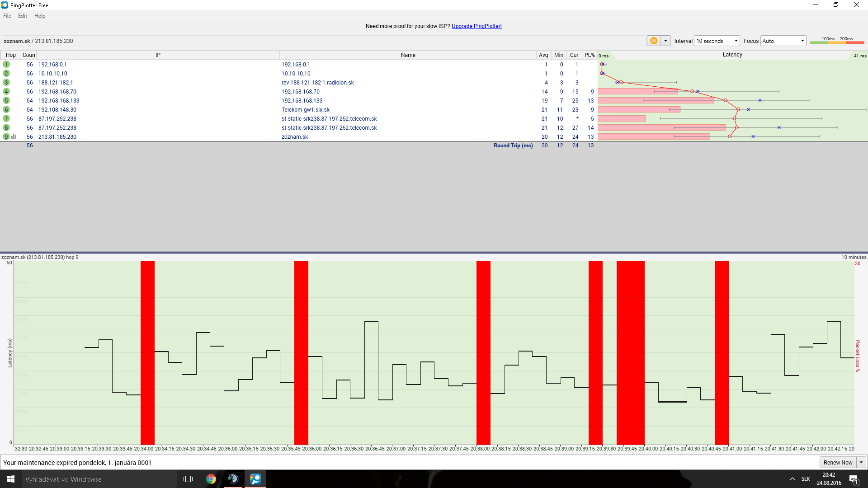Open the notification center icon
Screen dimensions: 868x488
point(854,479)
